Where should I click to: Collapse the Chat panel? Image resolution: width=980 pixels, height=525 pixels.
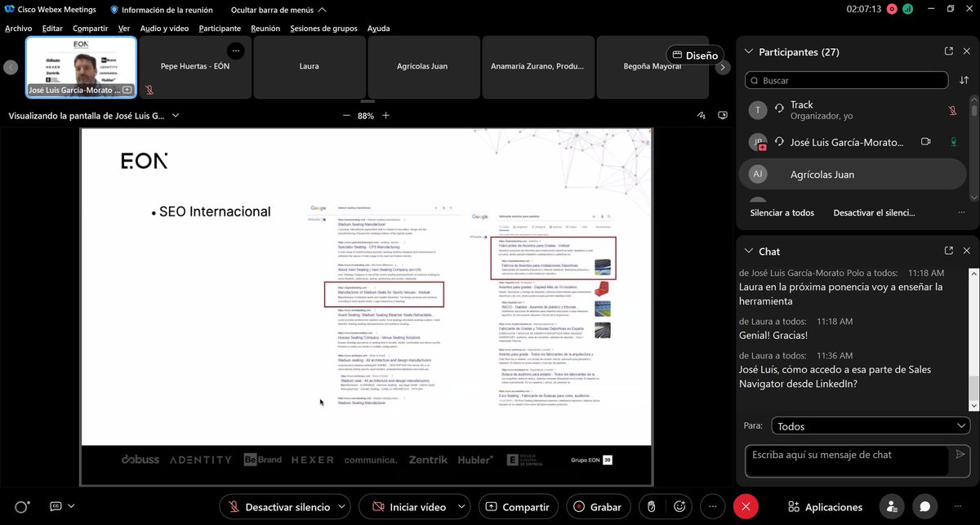coord(748,251)
